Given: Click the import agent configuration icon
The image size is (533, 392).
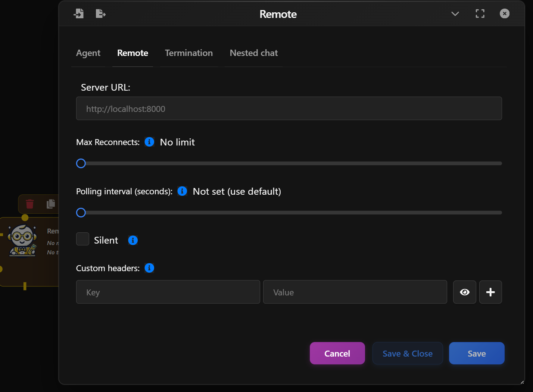Looking at the screenshot, I should [x=79, y=13].
